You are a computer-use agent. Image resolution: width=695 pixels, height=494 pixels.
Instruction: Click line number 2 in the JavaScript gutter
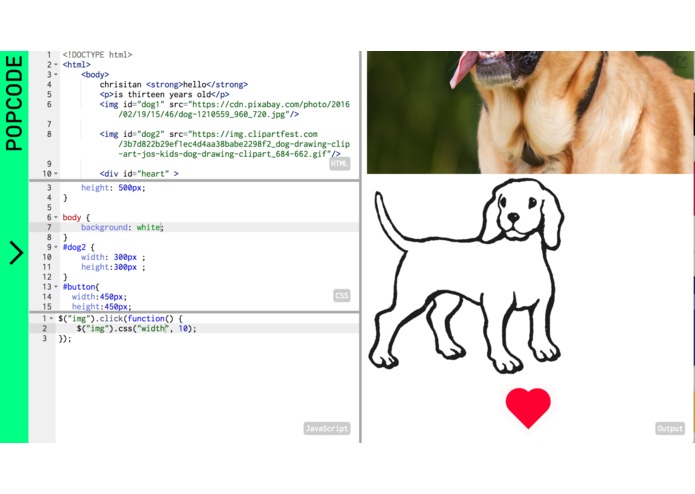pos(44,328)
